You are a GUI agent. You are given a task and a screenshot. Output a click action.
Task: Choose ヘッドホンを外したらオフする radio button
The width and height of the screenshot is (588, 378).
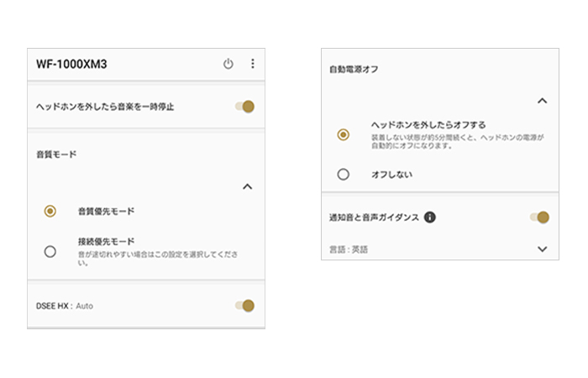click(343, 134)
